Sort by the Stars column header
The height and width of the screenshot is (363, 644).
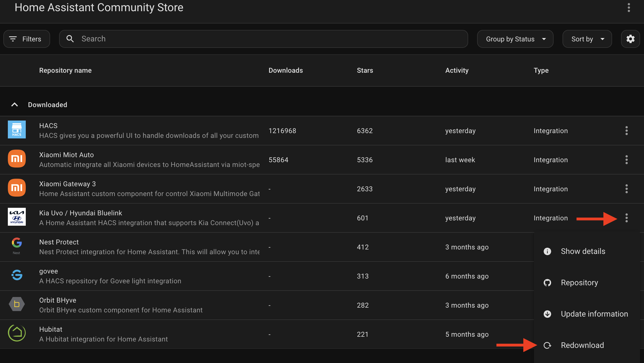[365, 70]
